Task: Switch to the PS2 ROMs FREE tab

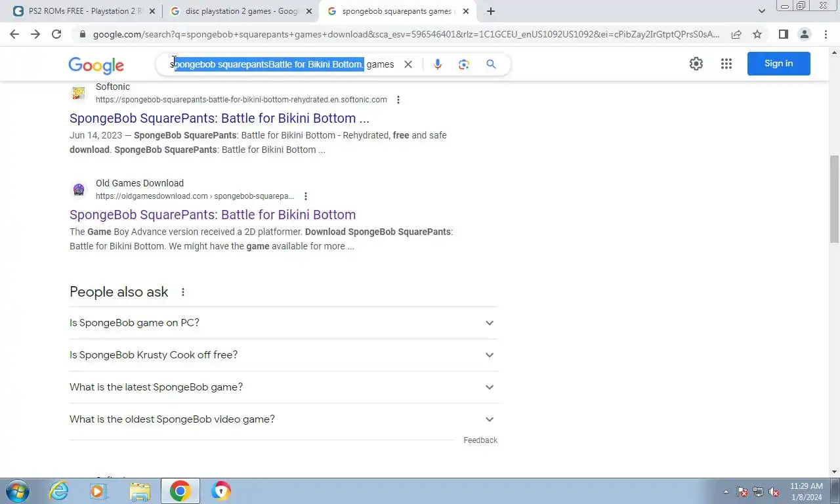Action: click(84, 11)
